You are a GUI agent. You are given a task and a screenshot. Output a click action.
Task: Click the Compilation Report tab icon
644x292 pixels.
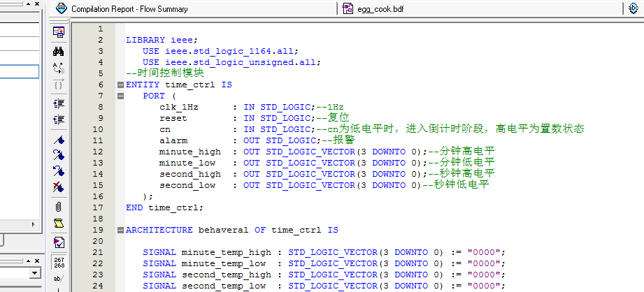pos(62,8)
